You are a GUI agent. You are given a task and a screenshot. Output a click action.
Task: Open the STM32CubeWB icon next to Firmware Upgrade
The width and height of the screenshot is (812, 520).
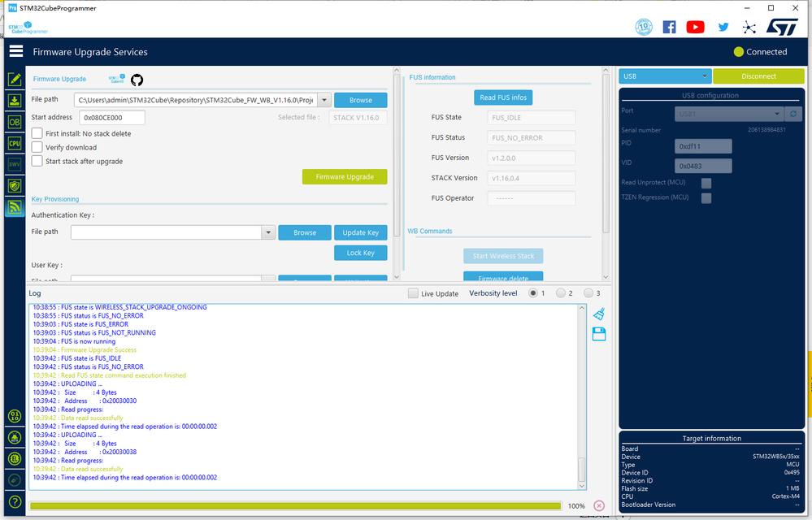(117, 79)
